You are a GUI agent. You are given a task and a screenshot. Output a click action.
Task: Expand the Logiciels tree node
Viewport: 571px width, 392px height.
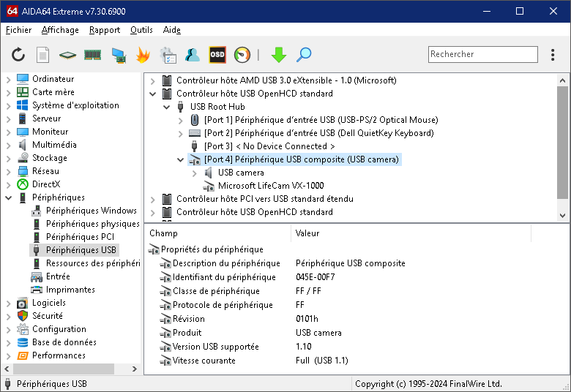(8, 303)
